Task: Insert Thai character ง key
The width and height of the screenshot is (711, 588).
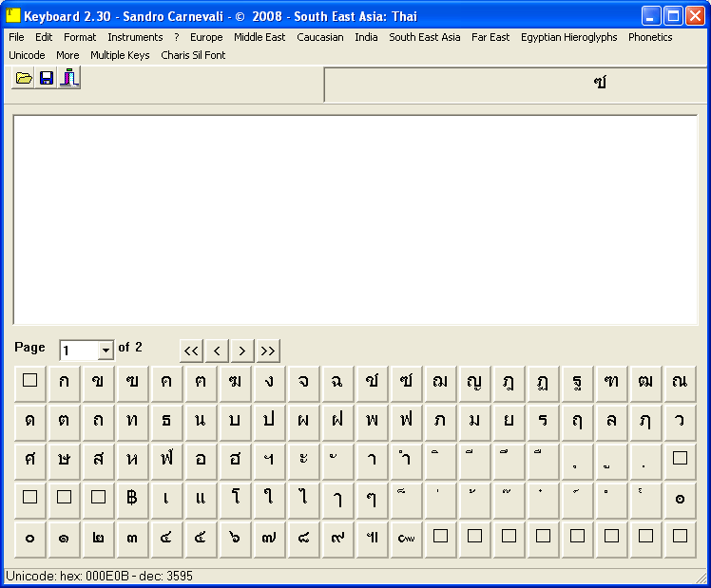Action: click(x=269, y=384)
